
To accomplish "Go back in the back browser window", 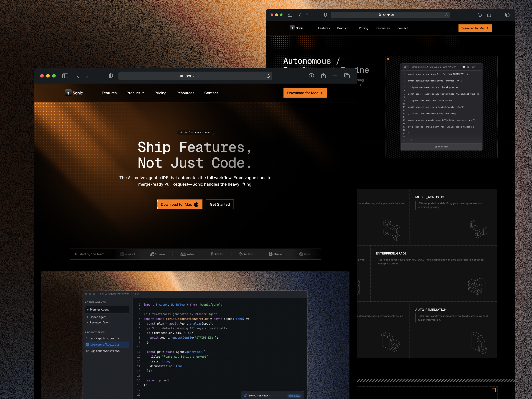I will coord(300,15).
